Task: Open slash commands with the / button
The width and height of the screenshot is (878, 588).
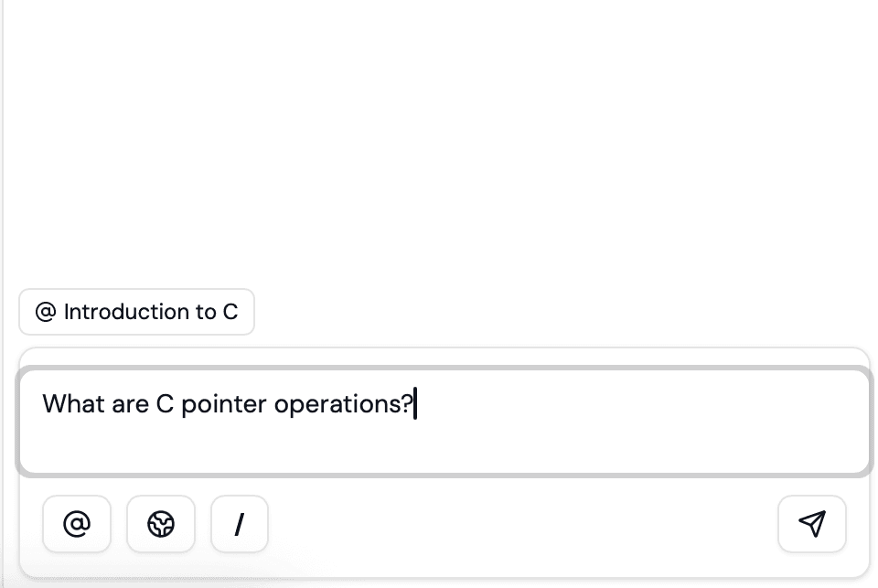Action: point(240,524)
